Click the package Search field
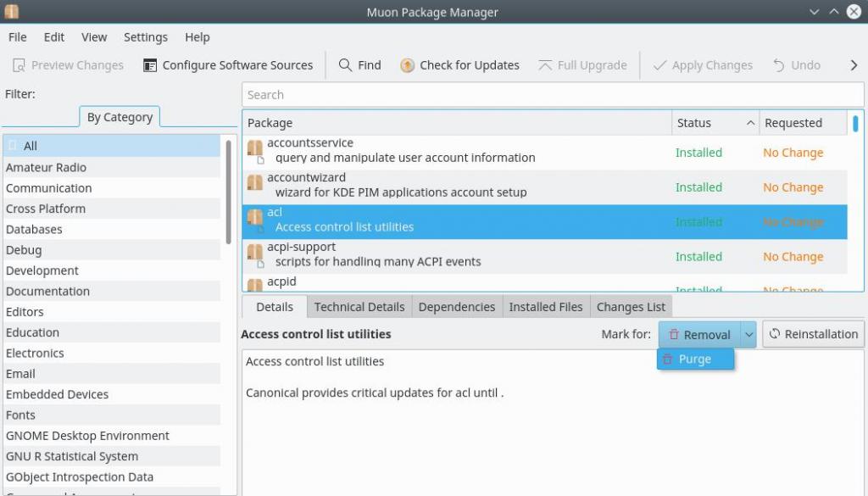Viewport: 868px width, 496px height. tap(553, 95)
